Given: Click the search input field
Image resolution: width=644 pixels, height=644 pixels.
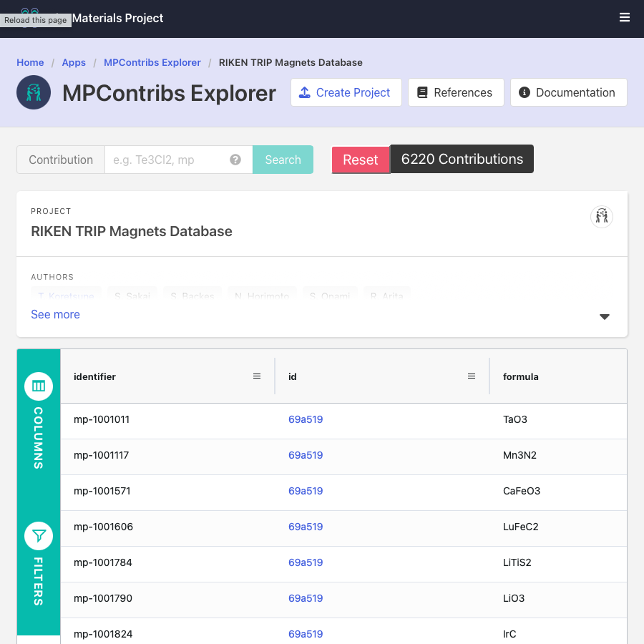Looking at the screenshot, I should 168,160.
